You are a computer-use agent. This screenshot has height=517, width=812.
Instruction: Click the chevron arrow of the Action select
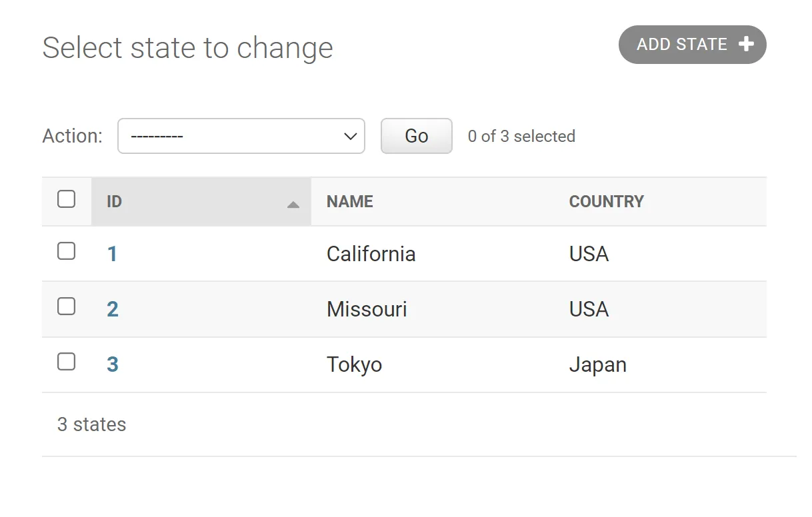click(350, 137)
